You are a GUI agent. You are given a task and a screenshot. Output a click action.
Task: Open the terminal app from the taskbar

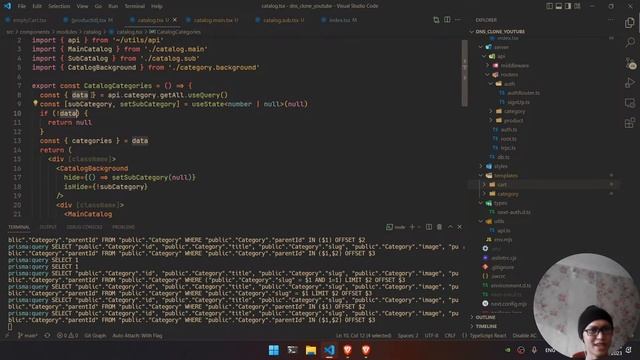tap(292, 350)
